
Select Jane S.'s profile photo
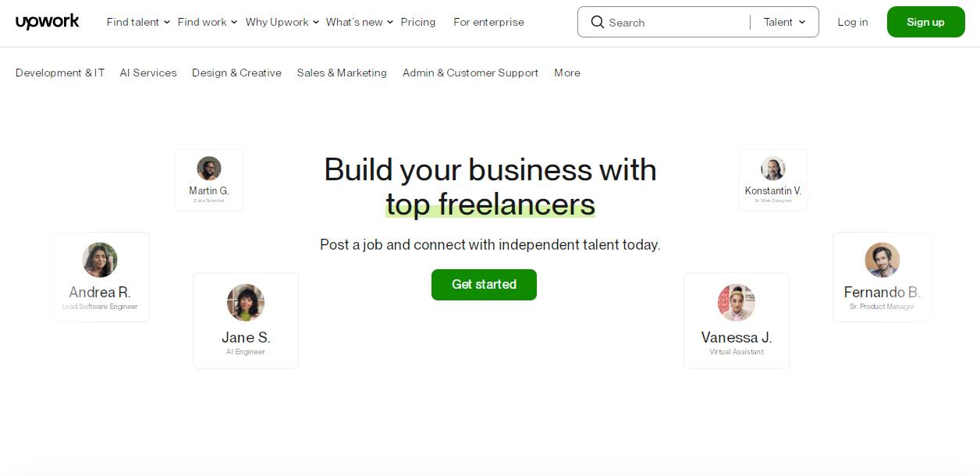point(245,303)
